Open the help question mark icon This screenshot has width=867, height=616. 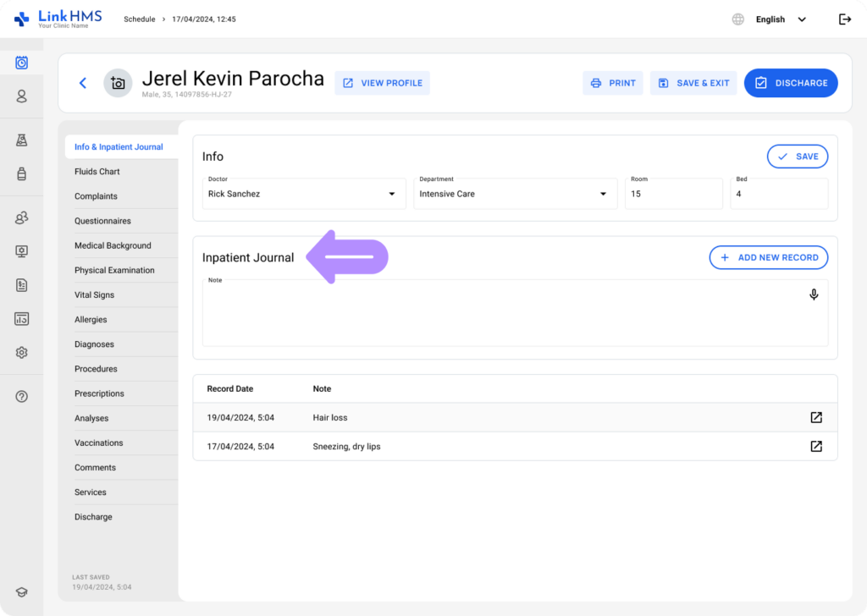click(22, 397)
